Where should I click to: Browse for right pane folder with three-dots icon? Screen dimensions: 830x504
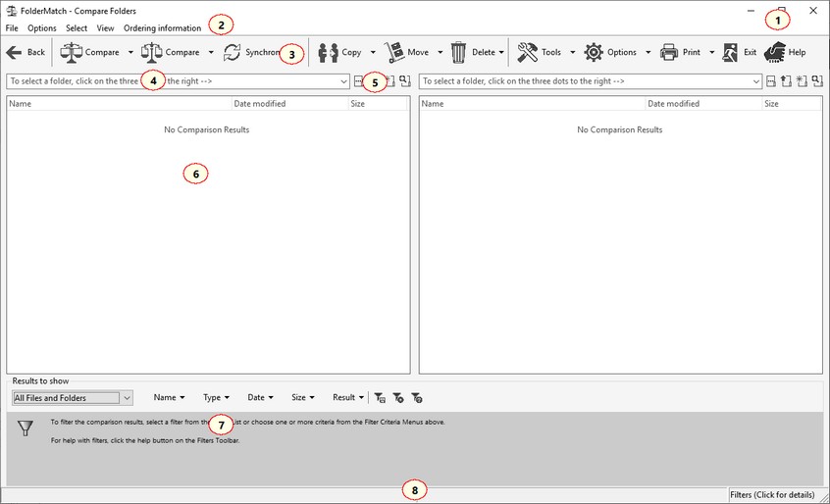click(x=771, y=81)
